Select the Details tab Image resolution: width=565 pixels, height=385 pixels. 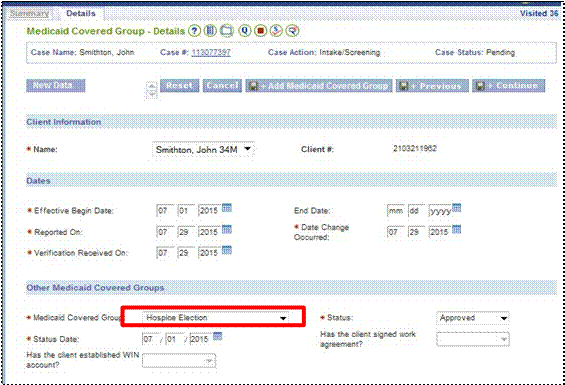[x=81, y=14]
